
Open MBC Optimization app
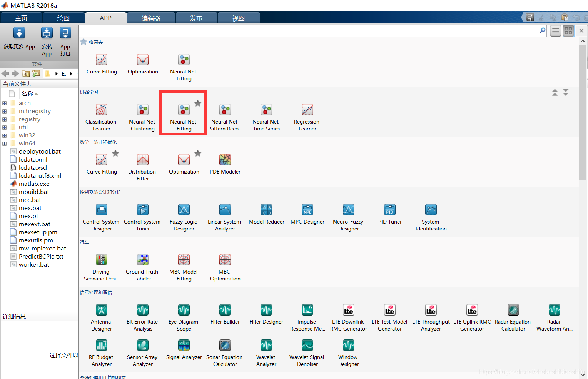[225, 267]
